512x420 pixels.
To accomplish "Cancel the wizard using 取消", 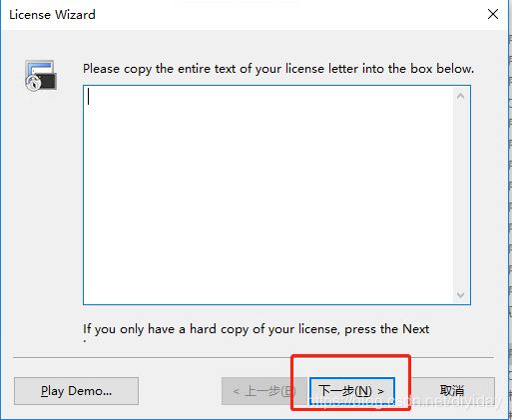I will tap(452, 391).
